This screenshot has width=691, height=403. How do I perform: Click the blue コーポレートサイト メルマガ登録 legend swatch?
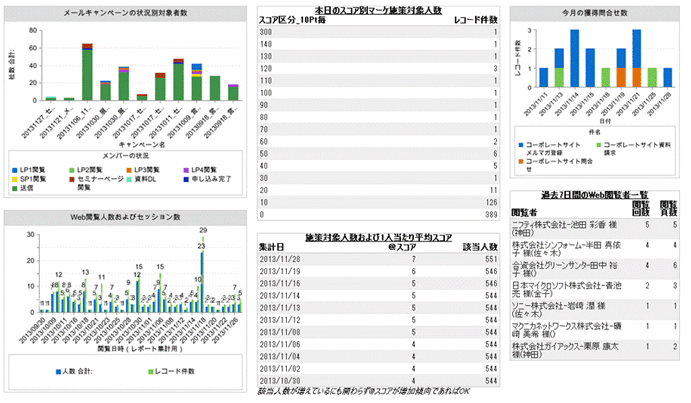pyautogui.click(x=521, y=145)
